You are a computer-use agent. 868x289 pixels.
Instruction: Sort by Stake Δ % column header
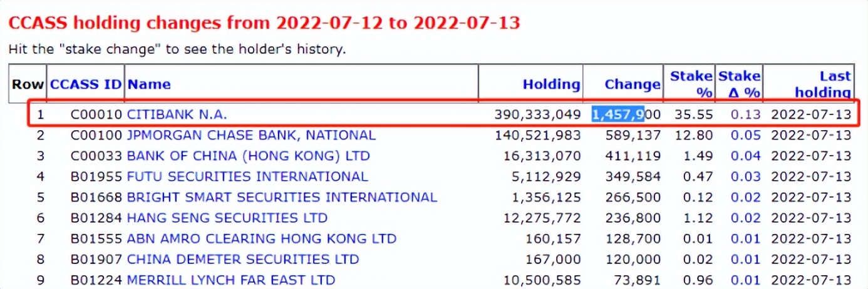739,84
